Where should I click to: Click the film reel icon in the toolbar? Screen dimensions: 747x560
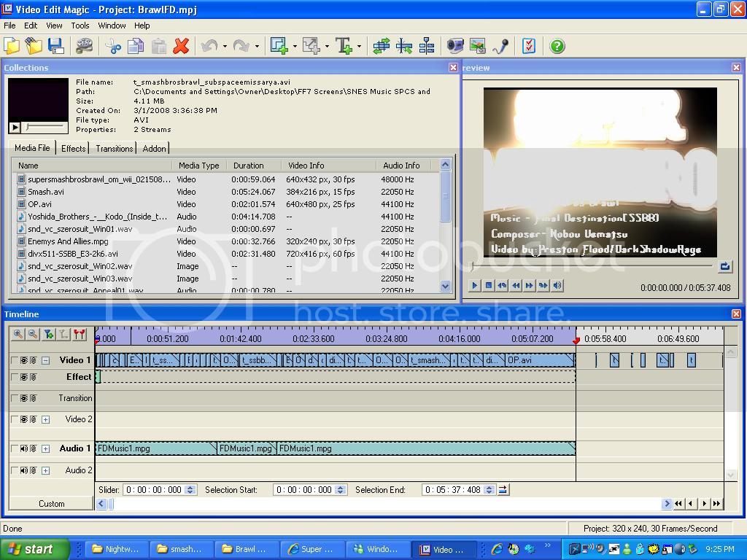[84, 46]
